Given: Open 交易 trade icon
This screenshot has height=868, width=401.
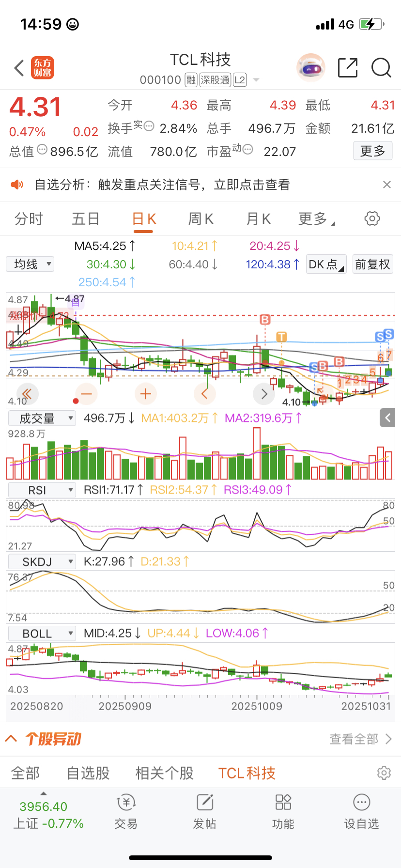Looking at the screenshot, I should tap(126, 811).
